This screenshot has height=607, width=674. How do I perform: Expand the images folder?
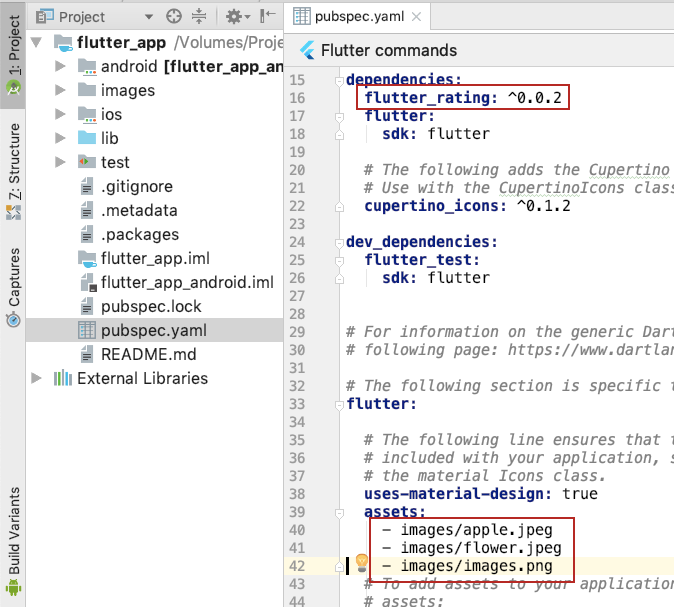coord(60,90)
